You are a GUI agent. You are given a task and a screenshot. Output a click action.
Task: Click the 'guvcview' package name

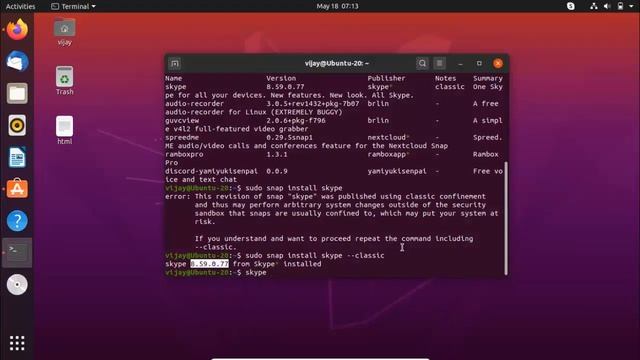click(182, 121)
